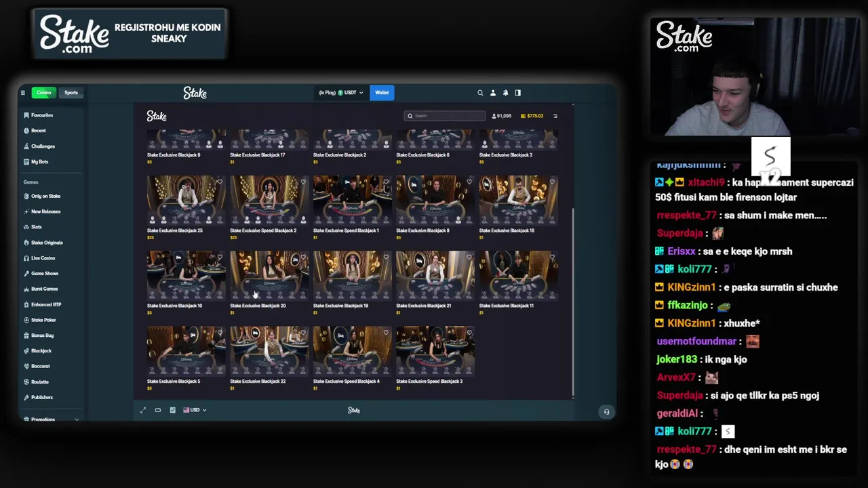
Task: Open Bonus Buy category
Action: coord(39,335)
